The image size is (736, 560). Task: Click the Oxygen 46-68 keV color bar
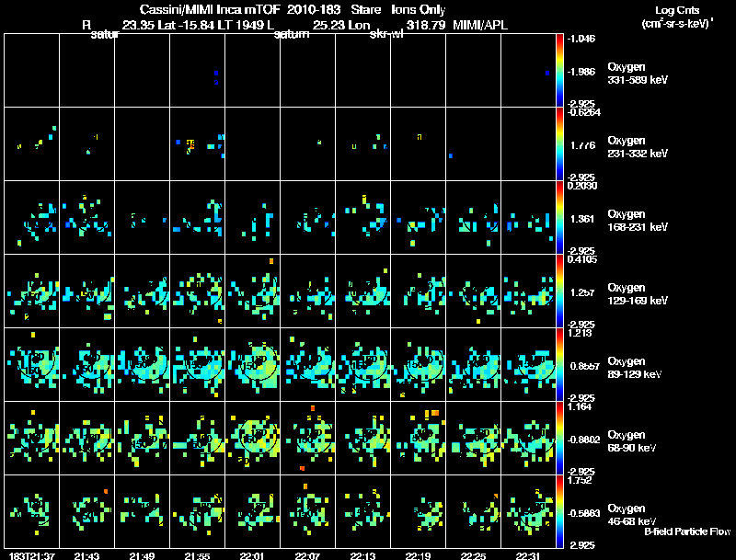[561, 511]
